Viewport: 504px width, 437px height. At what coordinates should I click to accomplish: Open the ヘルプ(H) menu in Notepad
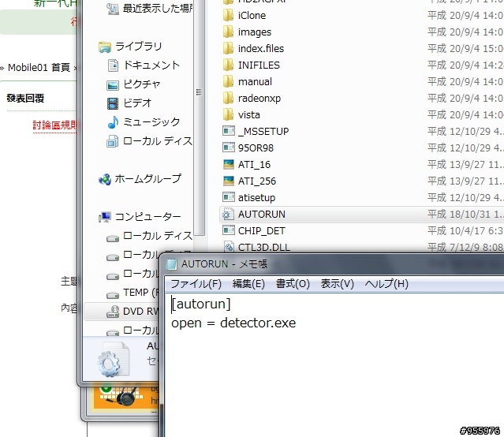tap(386, 284)
